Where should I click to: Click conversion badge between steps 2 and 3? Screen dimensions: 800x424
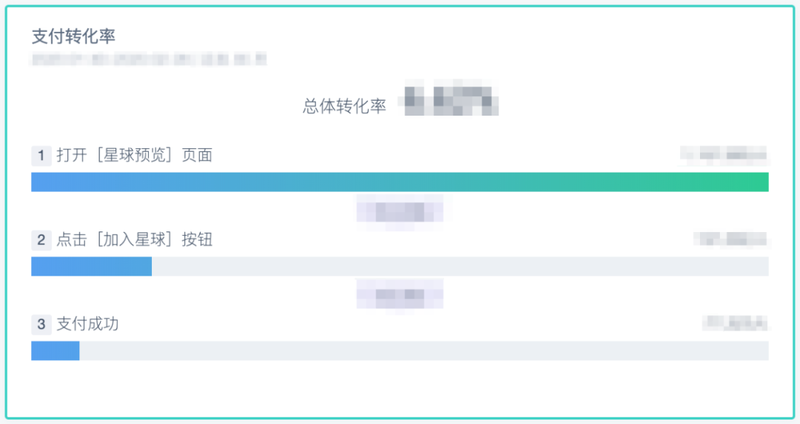pos(400,294)
